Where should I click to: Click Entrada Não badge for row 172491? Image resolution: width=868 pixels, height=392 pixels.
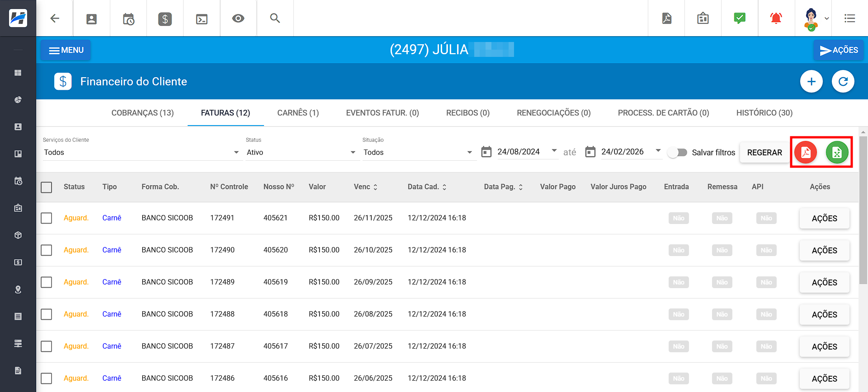click(x=679, y=218)
